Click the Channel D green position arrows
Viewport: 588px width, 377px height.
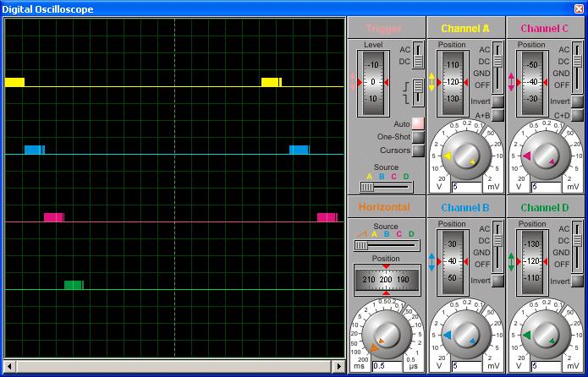tap(511, 261)
